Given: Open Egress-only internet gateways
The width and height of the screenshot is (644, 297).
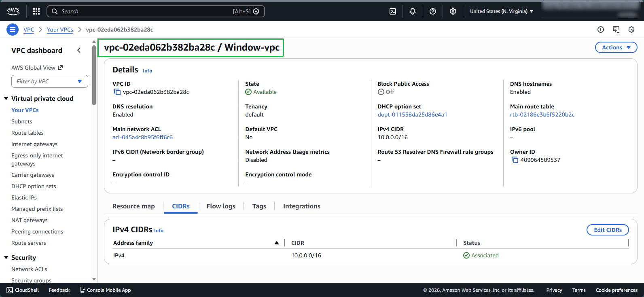Looking at the screenshot, I should [37, 159].
